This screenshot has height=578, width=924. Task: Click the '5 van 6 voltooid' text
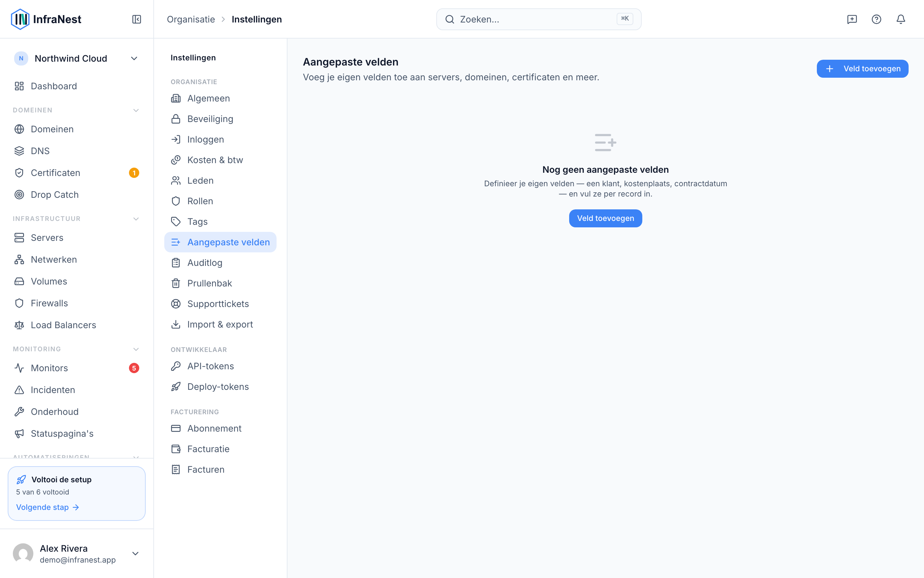click(43, 492)
